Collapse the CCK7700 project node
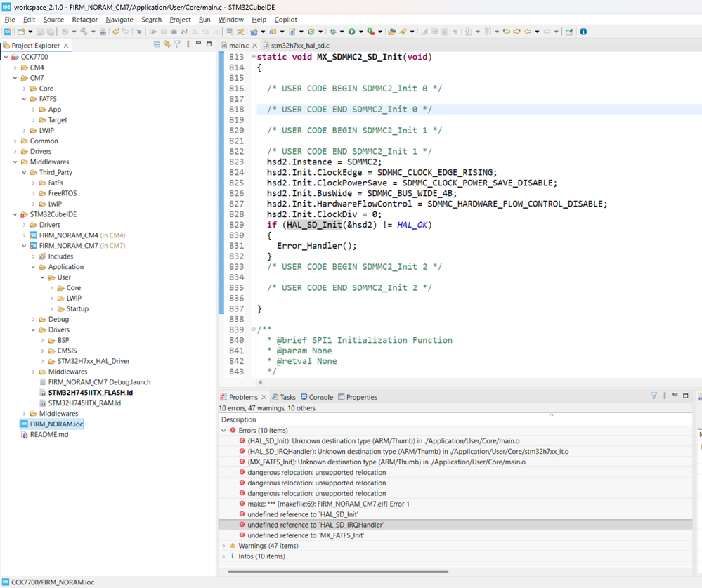Image resolution: width=702 pixels, height=588 pixels. (x=6, y=57)
